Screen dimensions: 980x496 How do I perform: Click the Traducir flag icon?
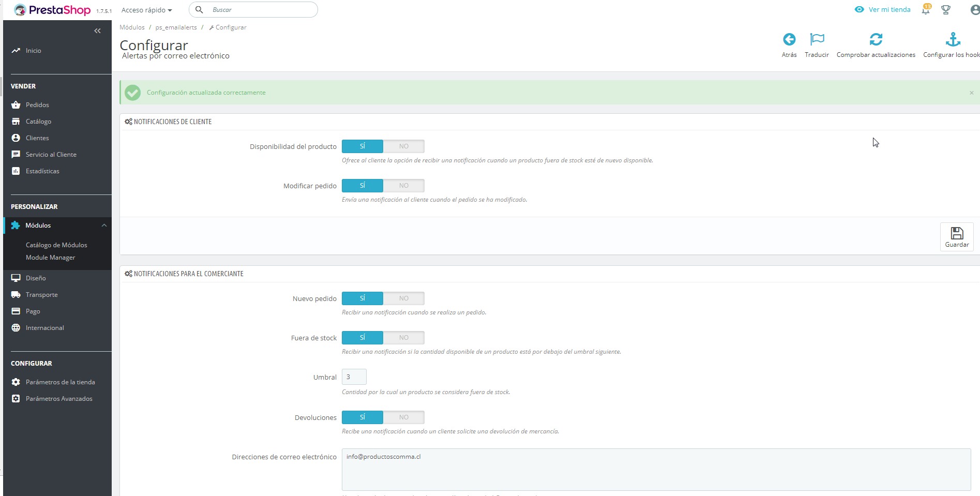[817, 39]
